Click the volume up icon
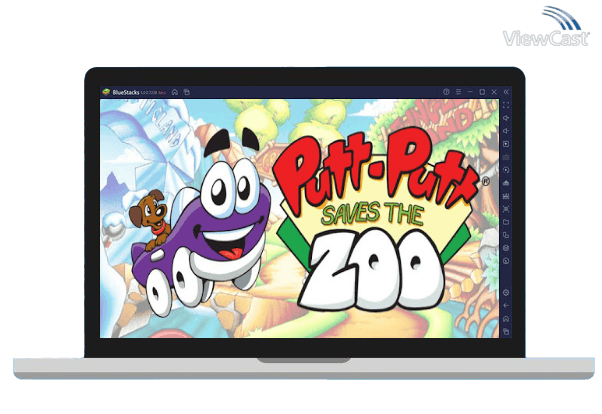602x414 pixels. [x=506, y=118]
